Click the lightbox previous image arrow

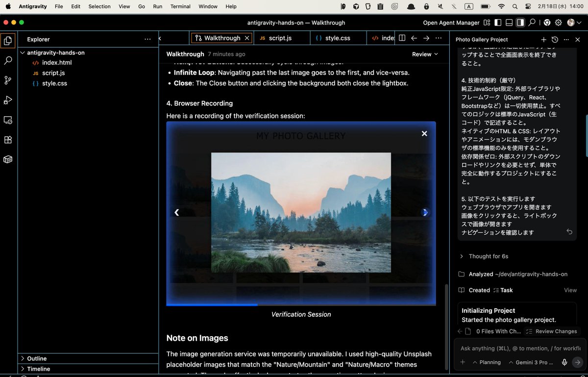[177, 212]
